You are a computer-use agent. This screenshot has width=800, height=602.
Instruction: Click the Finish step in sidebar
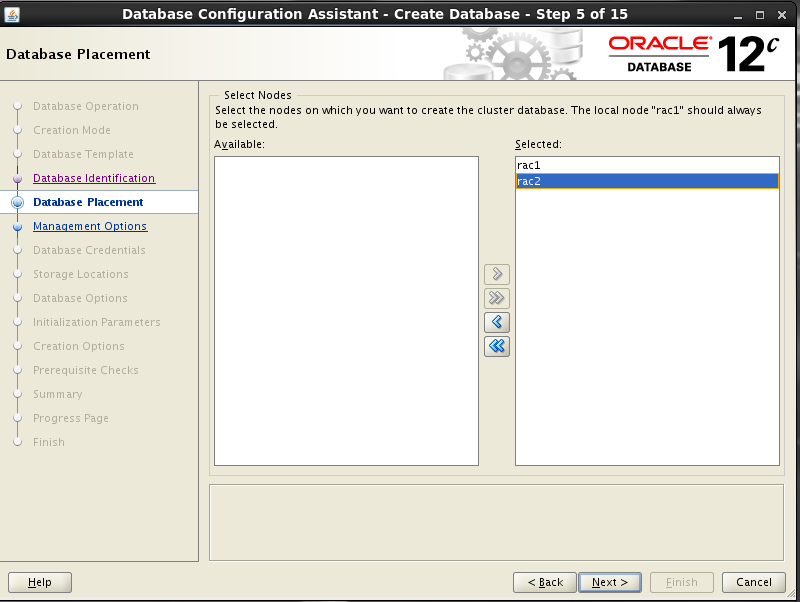coord(49,442)
